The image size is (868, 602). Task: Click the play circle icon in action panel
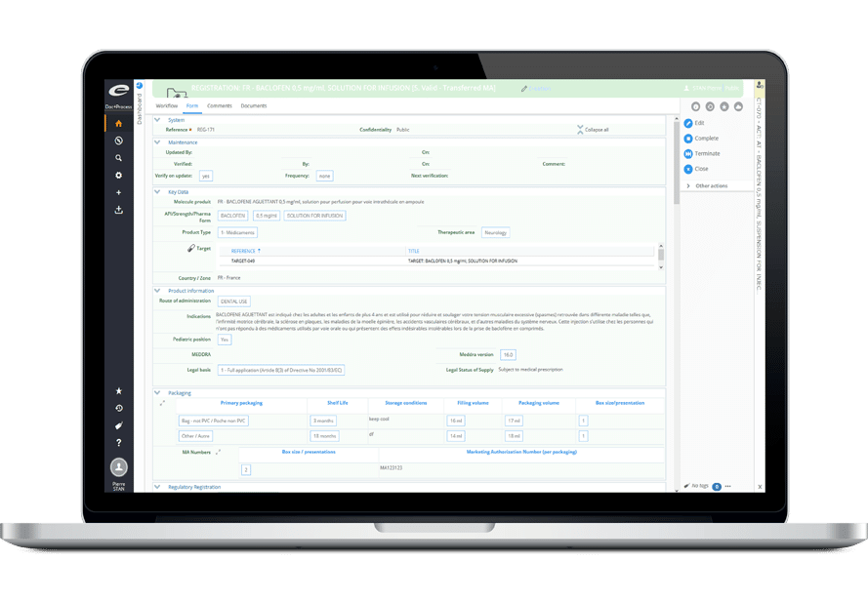click(710, 106)
